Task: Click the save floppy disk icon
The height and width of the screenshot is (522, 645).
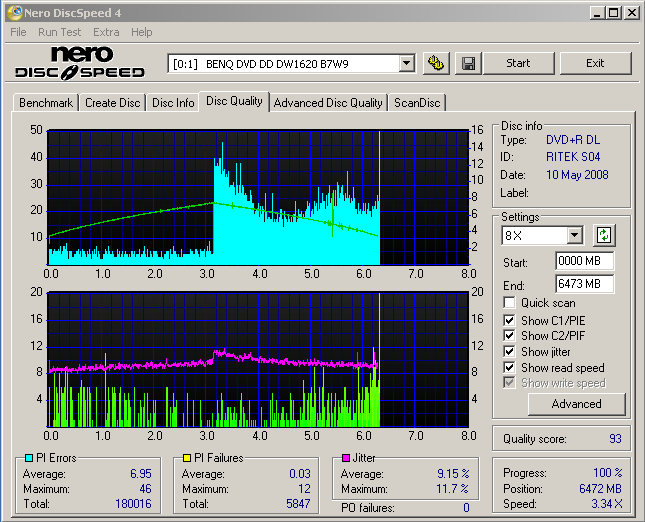Action: (468, 64)
